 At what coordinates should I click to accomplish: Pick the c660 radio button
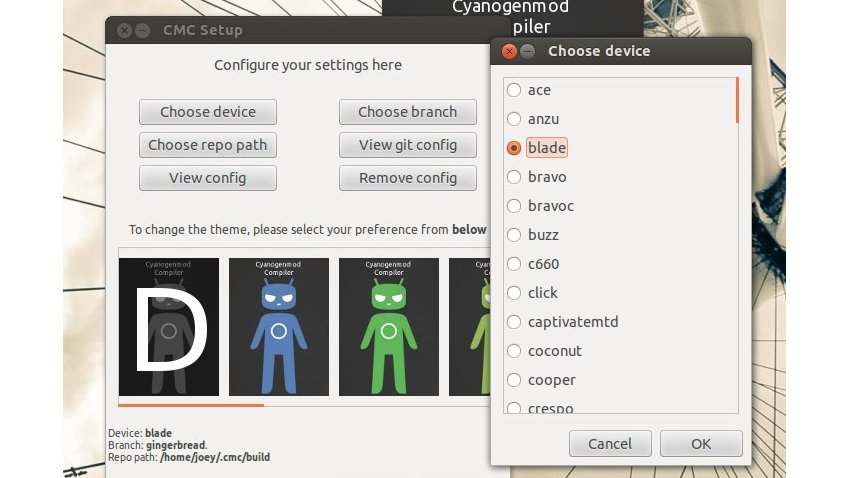[x=514, y=264]
